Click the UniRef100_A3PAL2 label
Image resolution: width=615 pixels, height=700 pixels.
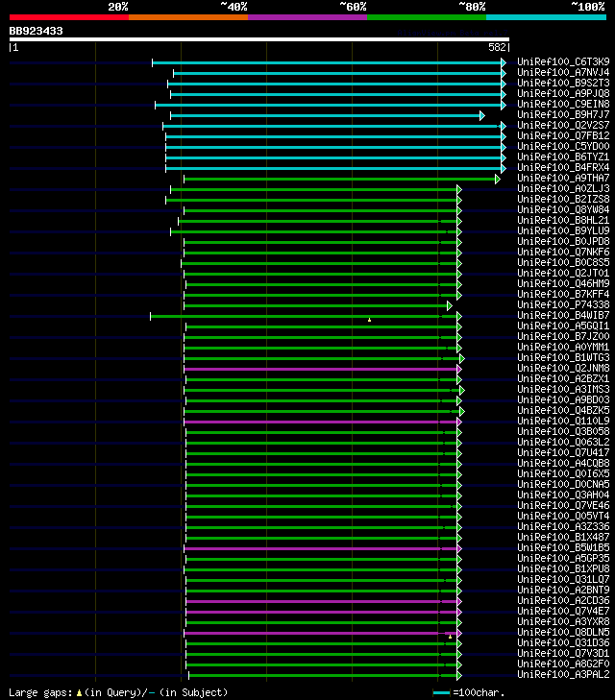pos(563,674)
